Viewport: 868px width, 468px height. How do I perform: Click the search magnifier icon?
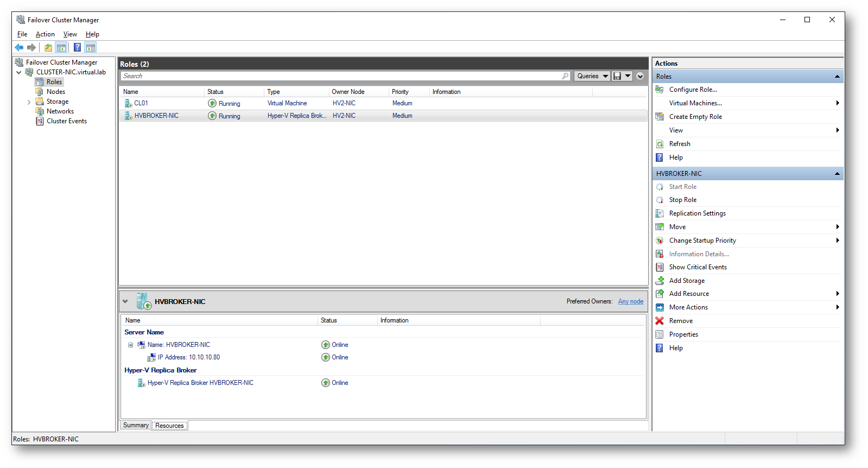pyautogui.click(x=565, y=76)
